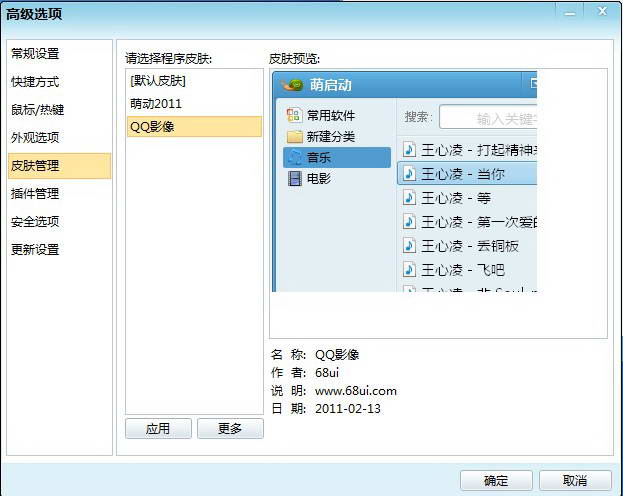The image size is (623, 496).
Task: Click the preview search keyword field
Action: tap(488, 117)
